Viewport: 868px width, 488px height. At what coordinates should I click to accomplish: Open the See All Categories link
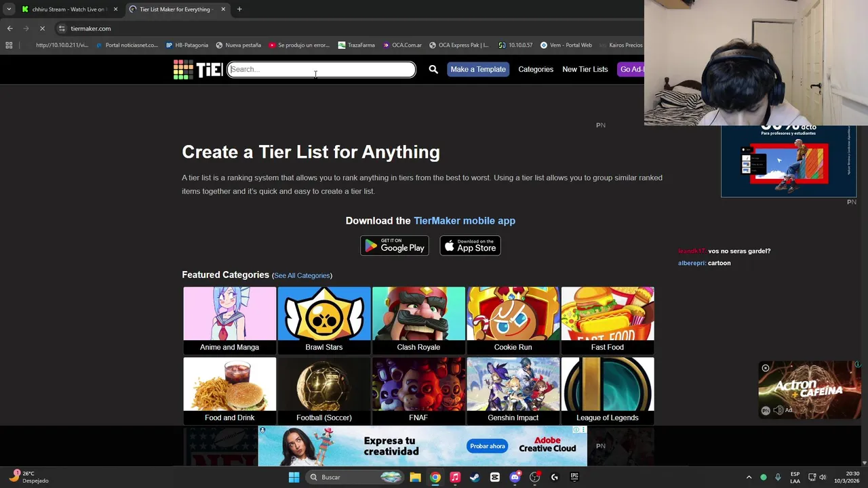point(302,275)
